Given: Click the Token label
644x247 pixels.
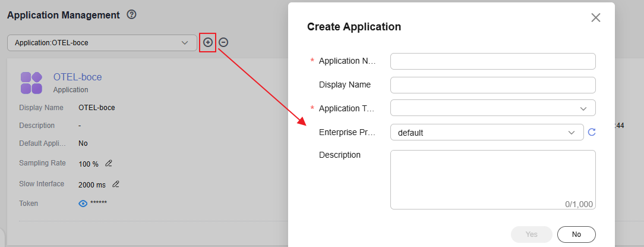Looking at the screenshot, I should pyautogui.click(x=29, y=204).
